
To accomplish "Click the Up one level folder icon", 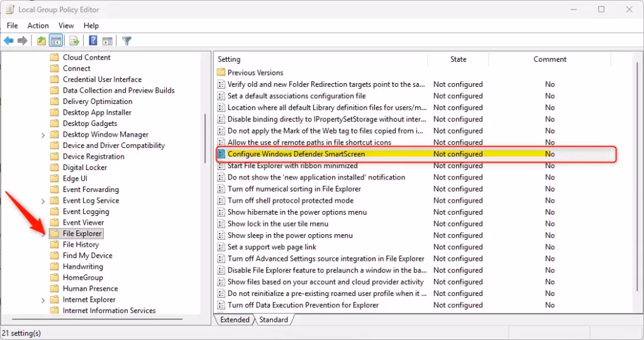I will (42, 41).
